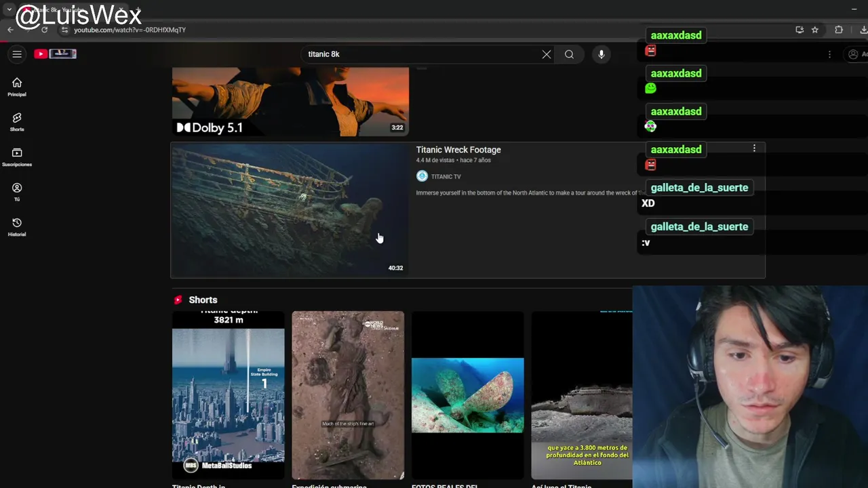The width and height of the screenshot is (868, 488).
Task: Open the browser tab search dropdown arrow
Action: pos(9,9)
